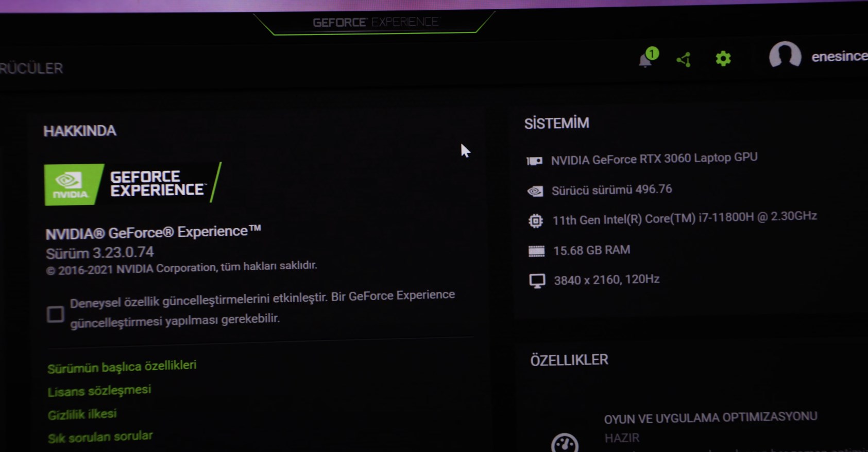Click the HAKKINDA heading

tap(80, 131)
